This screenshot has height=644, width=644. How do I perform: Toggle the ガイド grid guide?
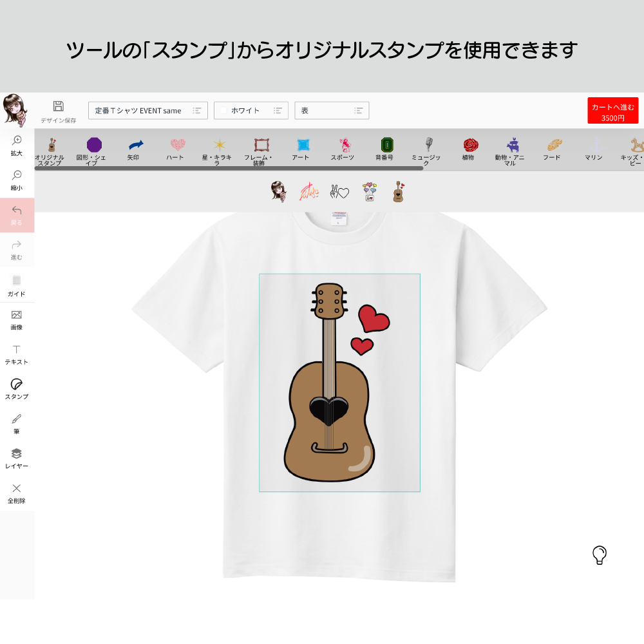[17, 285]
